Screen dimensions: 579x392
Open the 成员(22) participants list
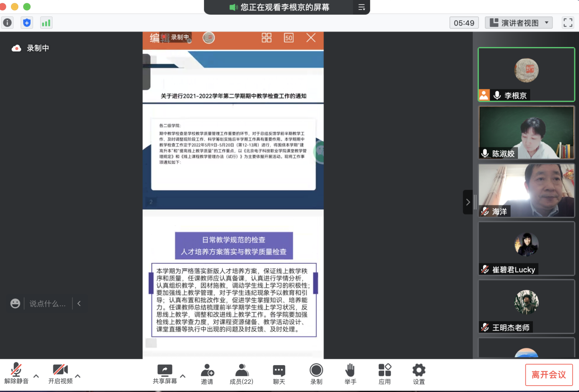(x=241, y=374)
